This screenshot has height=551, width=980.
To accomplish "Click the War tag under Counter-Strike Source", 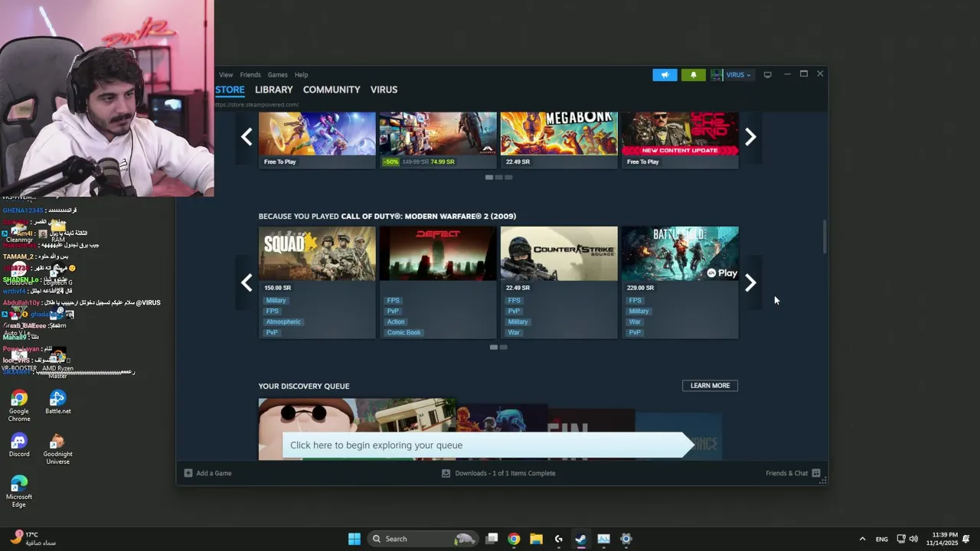I will pos(514,333).
